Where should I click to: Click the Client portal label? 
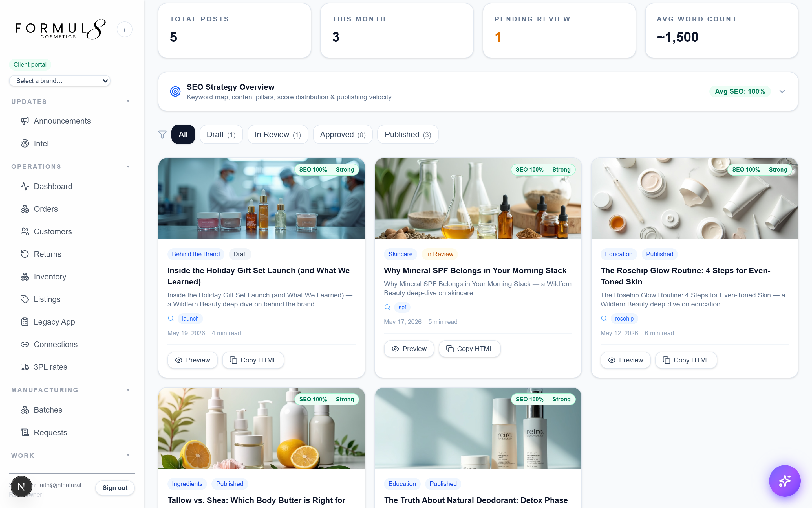coord(30,65)
